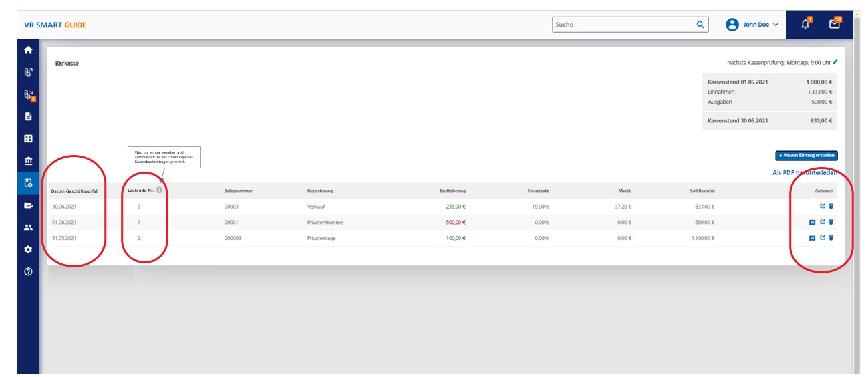868x377 pixels.
Task: Click the amount 100,00 €
Action: pos(456,238)
